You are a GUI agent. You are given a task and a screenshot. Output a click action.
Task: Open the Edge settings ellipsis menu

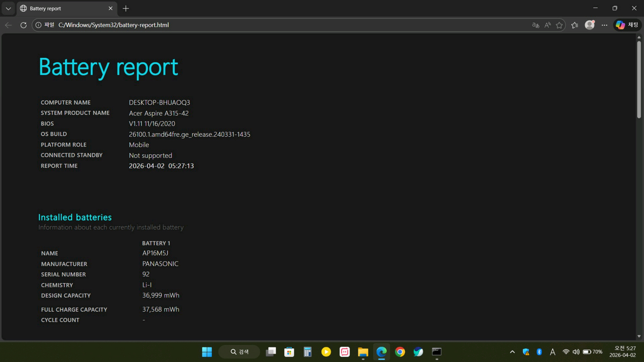point(604,25)
